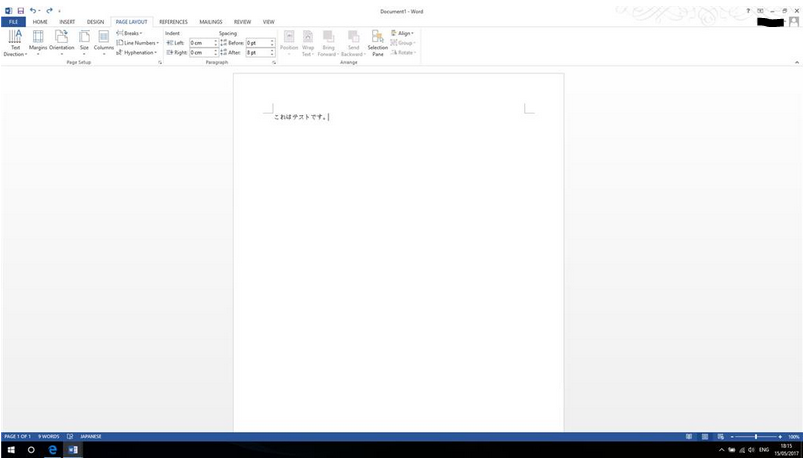Open the Text Direction options
This screenshot has width=804, height=462.
[15, 43]
